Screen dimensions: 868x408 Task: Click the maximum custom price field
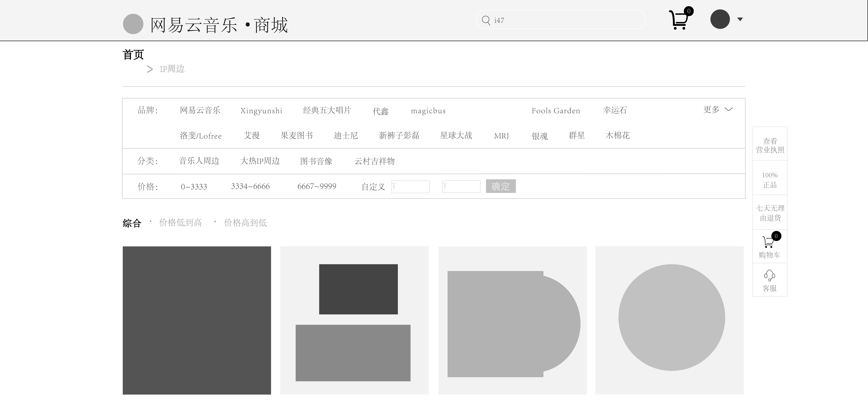461,186
